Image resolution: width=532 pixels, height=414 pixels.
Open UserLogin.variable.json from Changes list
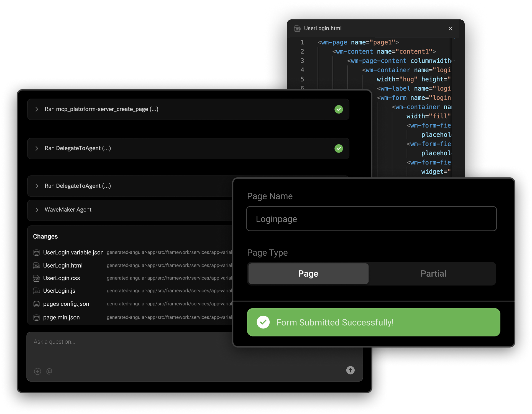pyautogui.click(x=73, y=253)
